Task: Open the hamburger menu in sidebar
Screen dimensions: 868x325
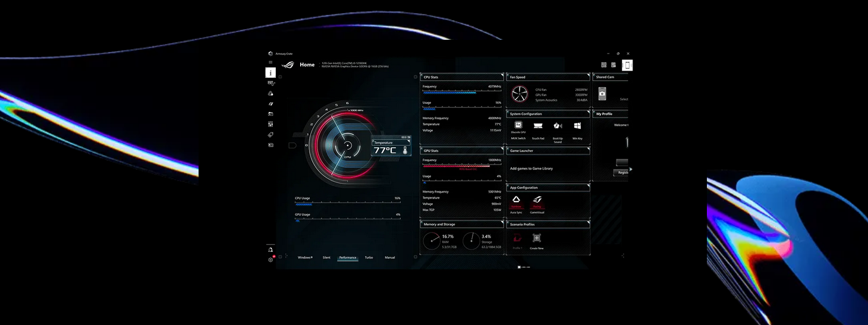Action: [x=271, y=62]
